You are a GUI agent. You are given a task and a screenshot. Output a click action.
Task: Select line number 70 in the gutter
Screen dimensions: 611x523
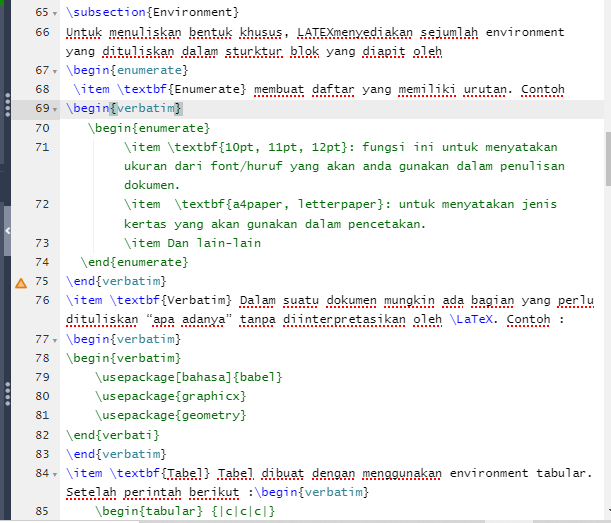[x=42, y=128]
